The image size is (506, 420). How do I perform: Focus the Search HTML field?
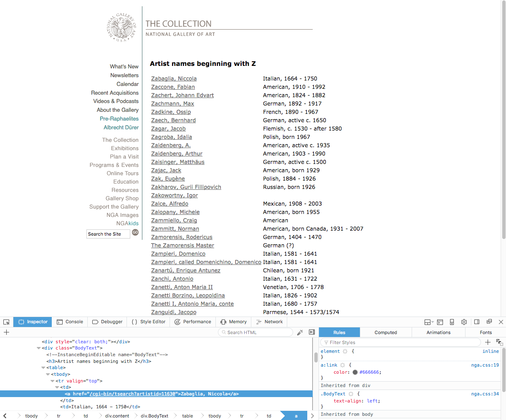pyautogui.click(x=256, y=332)
